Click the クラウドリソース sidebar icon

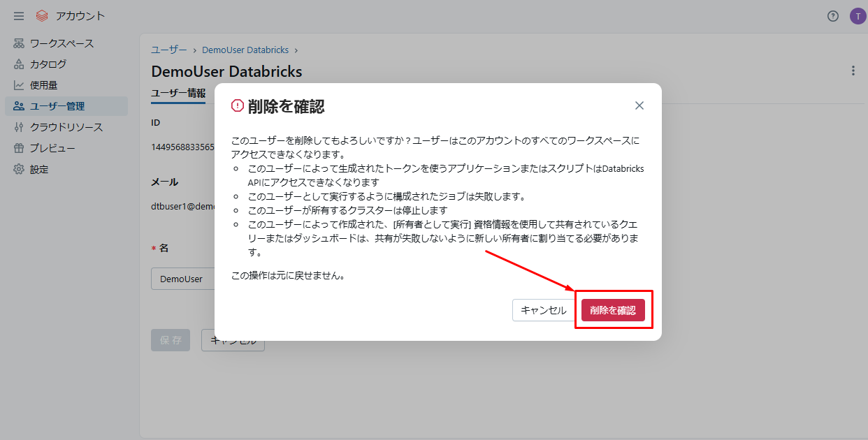click(x=19, y=127)
